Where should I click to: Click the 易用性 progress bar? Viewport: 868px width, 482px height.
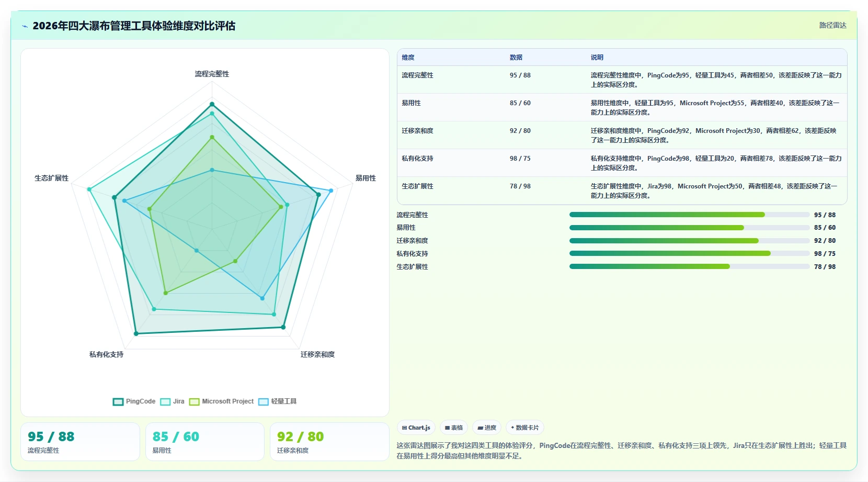click(689, 228)
